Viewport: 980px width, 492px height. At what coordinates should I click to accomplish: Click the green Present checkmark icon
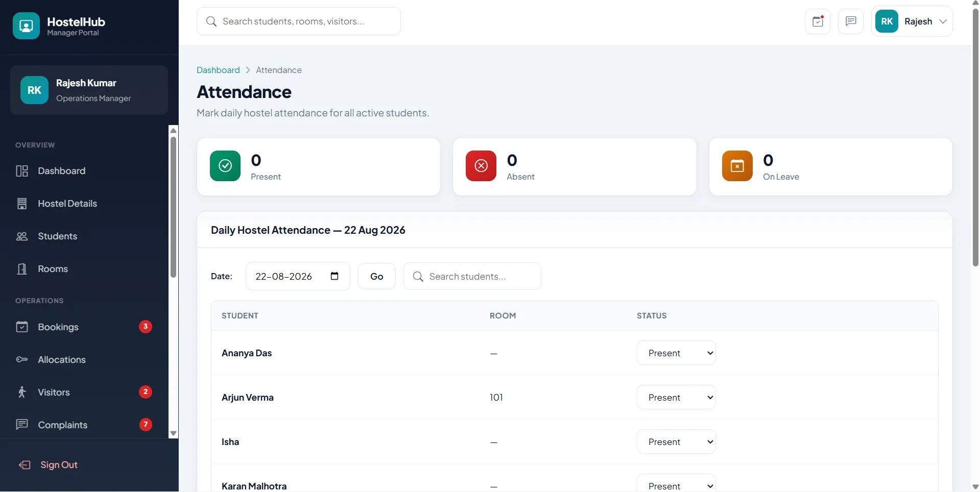coord(225,166)
